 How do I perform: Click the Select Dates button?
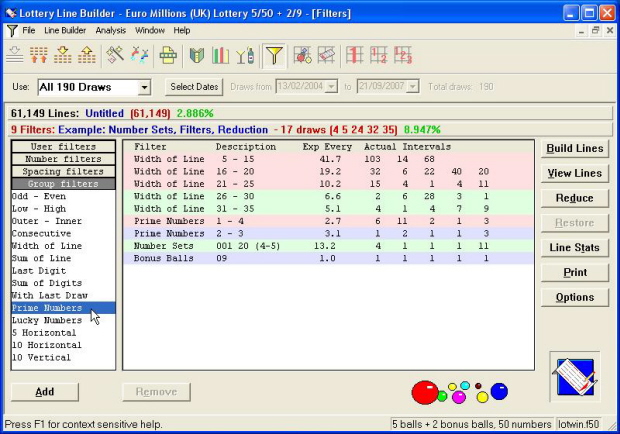point(194,87)
